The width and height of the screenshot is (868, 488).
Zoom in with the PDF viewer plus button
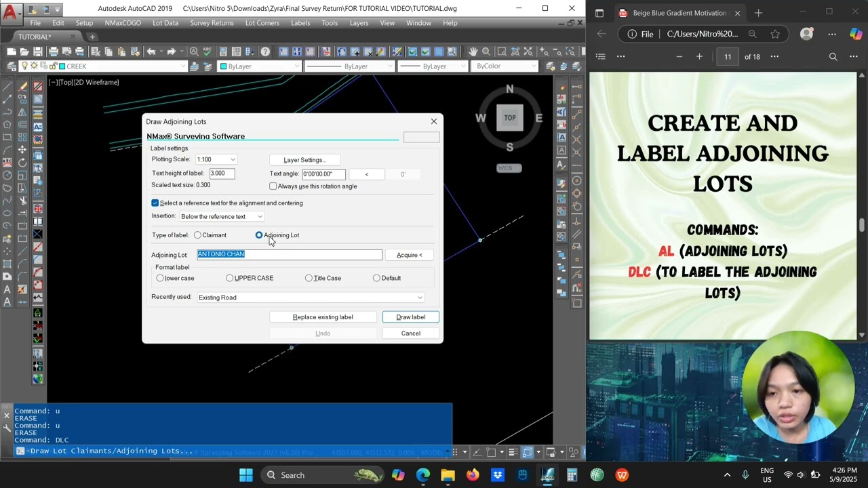tap(699, 56)
